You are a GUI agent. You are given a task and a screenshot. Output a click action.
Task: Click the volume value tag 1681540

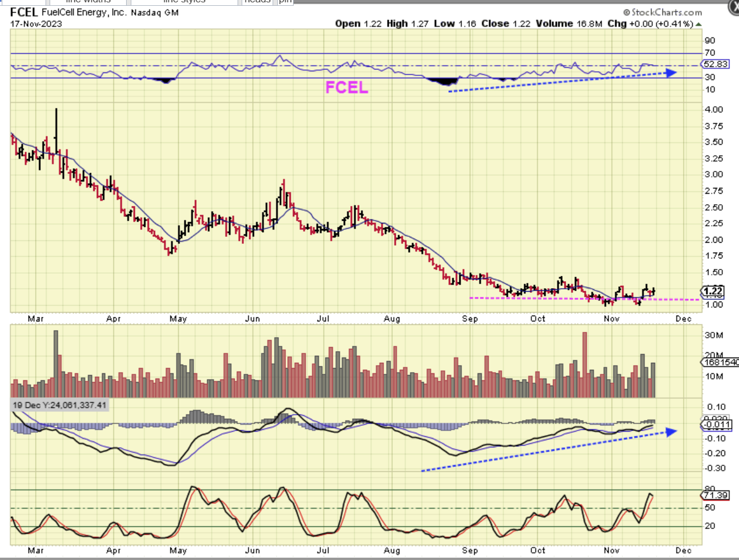click(720, 362)
